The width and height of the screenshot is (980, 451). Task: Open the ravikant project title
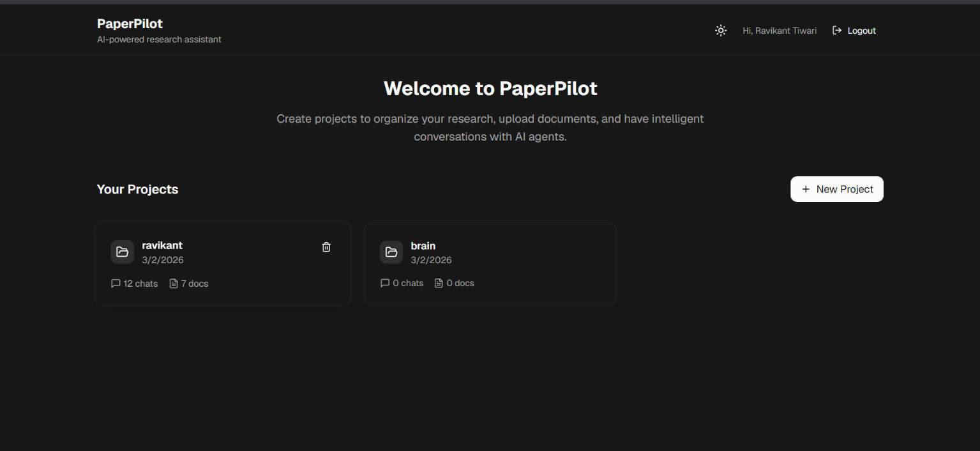[x=162, y=245]
